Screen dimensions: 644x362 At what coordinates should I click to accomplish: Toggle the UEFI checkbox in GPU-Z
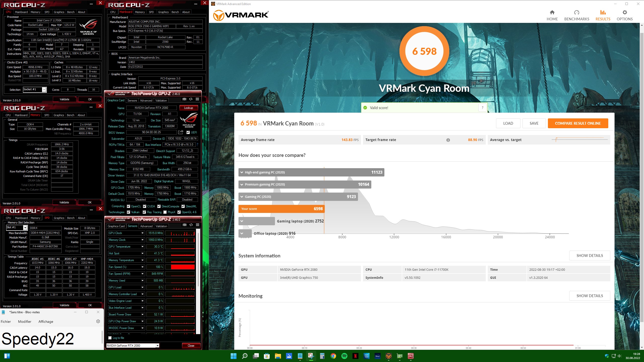188,132
